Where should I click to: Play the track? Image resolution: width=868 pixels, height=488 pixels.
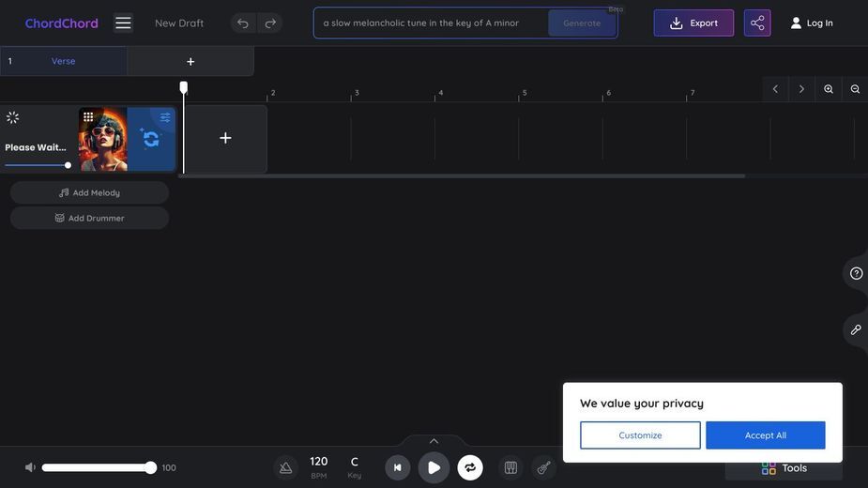coord(434,468)
